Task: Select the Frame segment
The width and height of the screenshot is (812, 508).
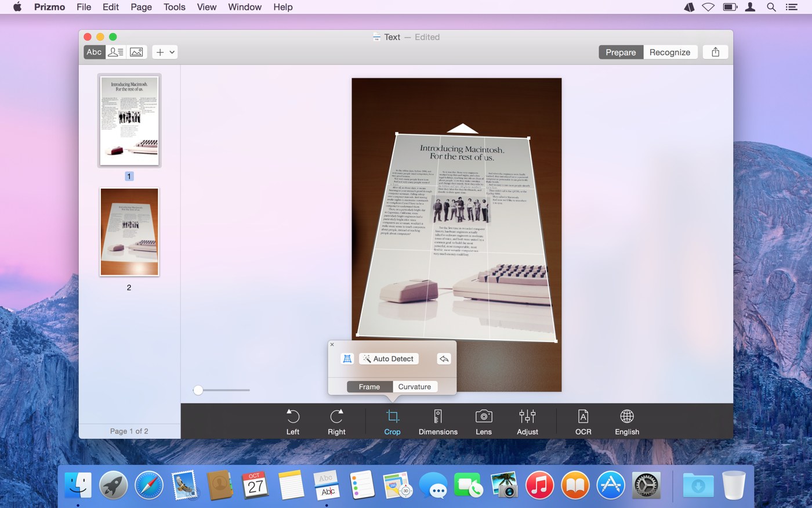Action: point(369,387)
